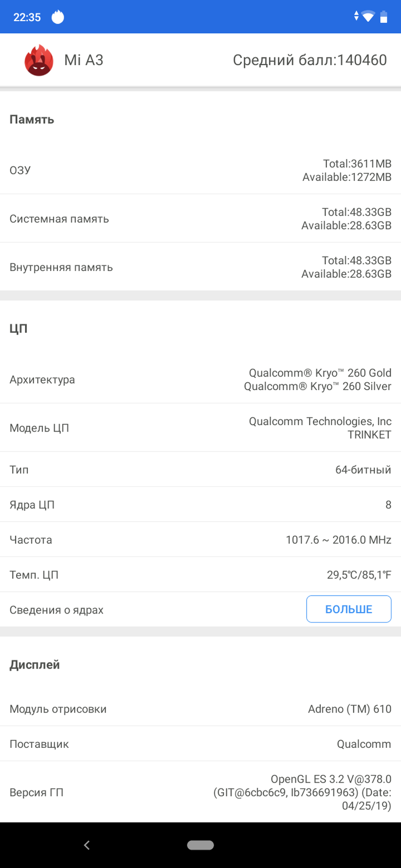Tap the Частота frequency row
This screenshot has width=401, height=868.
pyautogui.click(x=200, y=540)
